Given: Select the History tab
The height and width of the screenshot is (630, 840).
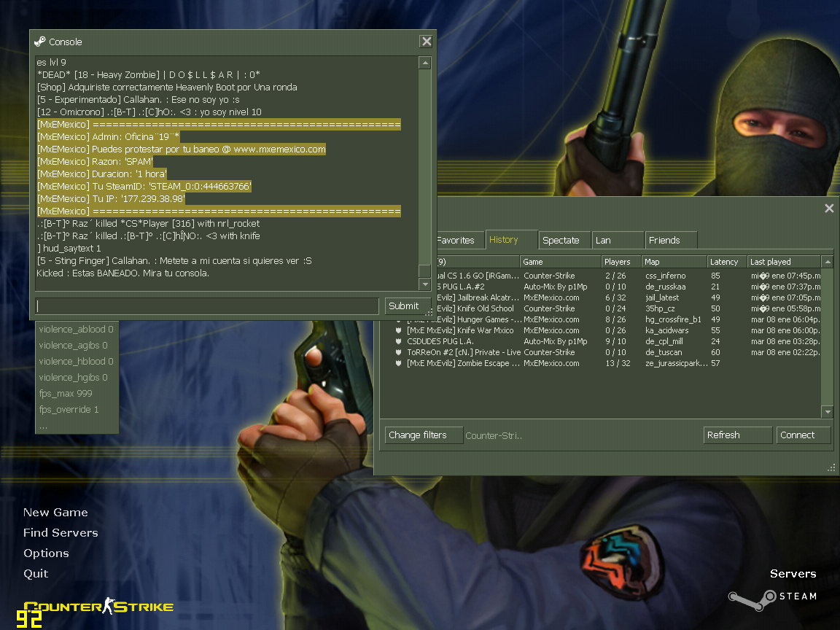Looking at the screenshot, I should coord(512,240).
